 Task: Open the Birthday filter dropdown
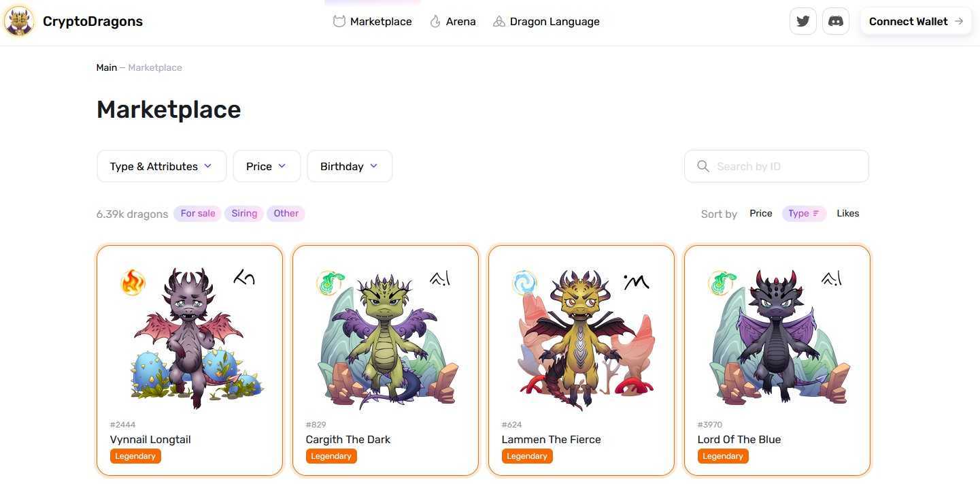point(350,166)
